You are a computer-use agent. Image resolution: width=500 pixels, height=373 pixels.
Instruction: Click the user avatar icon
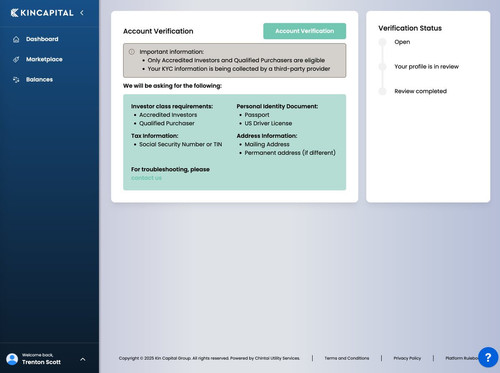(12, 359)
